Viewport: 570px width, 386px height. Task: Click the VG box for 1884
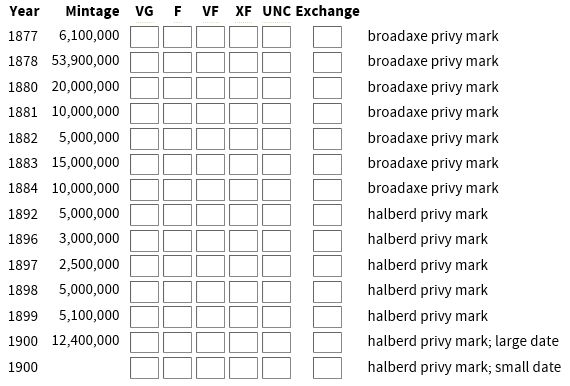[x=144, y=189]
